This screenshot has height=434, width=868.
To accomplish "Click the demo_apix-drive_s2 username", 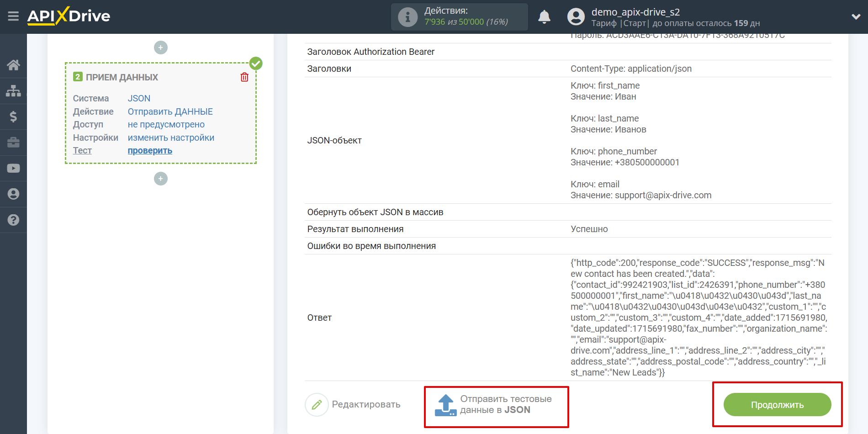I will 635,12.
